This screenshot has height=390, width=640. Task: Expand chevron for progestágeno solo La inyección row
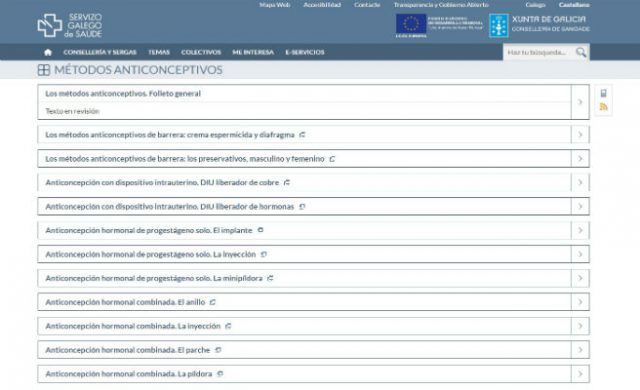click(580, 254)
